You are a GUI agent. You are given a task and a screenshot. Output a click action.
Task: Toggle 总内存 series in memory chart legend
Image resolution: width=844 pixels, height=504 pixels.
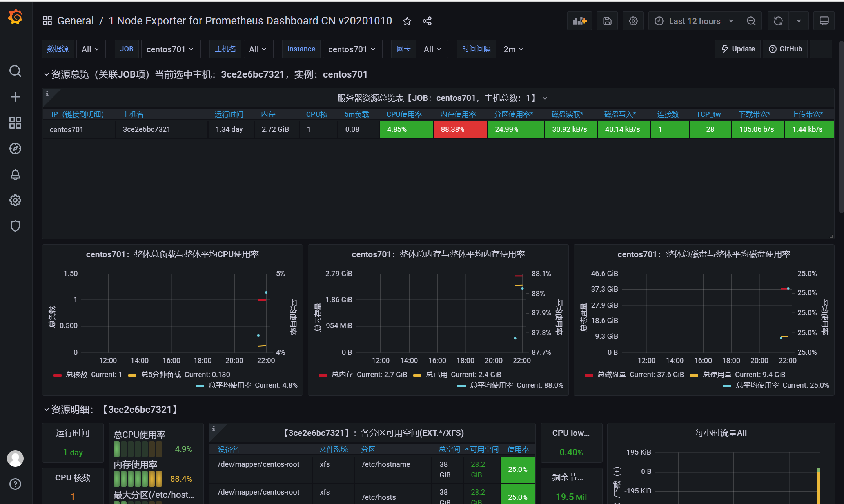point(342,375)
